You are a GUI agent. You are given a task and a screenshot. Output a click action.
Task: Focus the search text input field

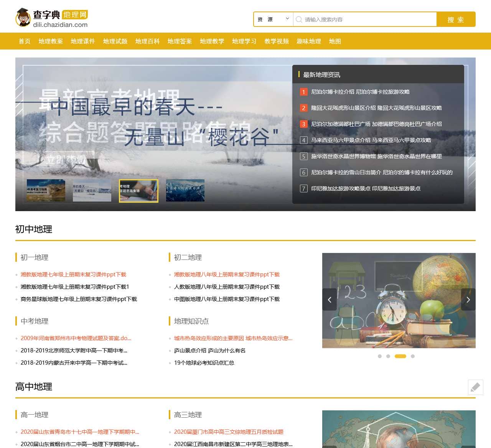[x=368, y=20]
